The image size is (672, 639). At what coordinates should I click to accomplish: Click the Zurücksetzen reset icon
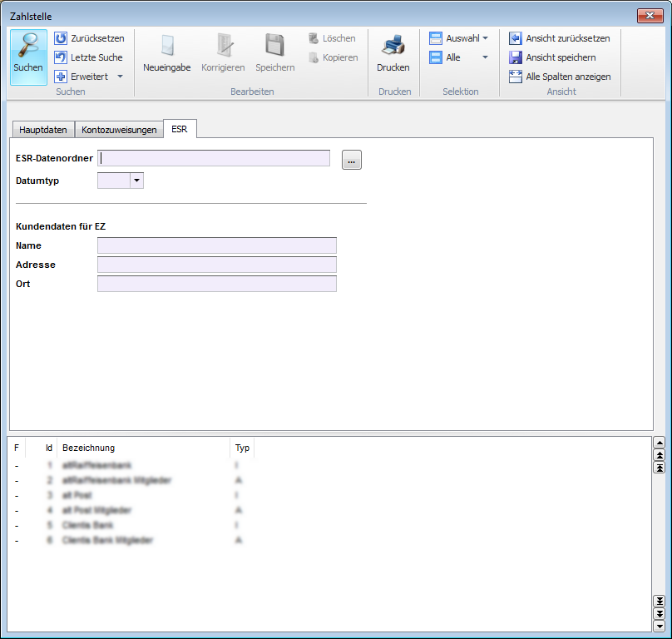(x=61, y=38)
